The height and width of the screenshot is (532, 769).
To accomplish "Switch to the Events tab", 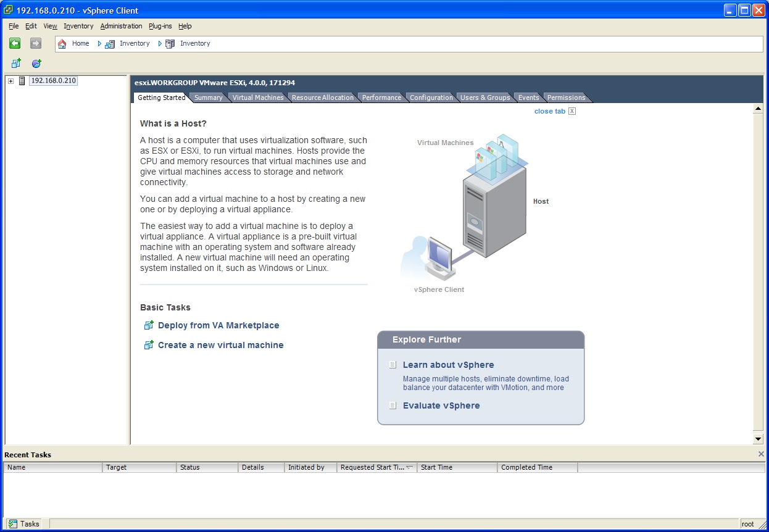I will click(528, 98).
